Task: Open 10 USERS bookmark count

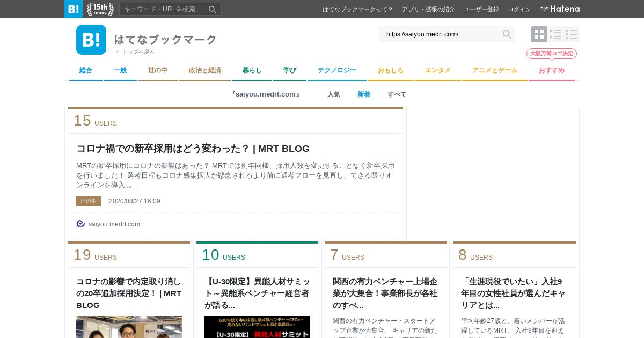Action: 223,255
